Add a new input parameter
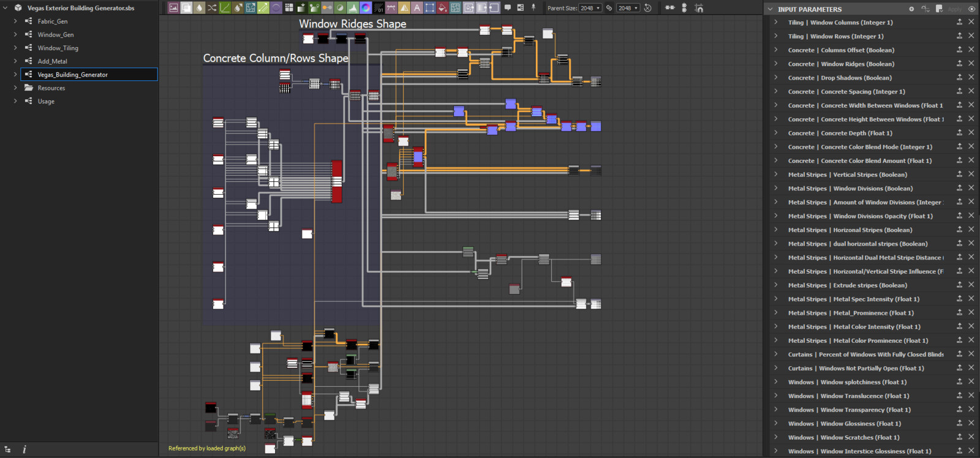Screen dimensions: 980x458 [x=911, y=9]
